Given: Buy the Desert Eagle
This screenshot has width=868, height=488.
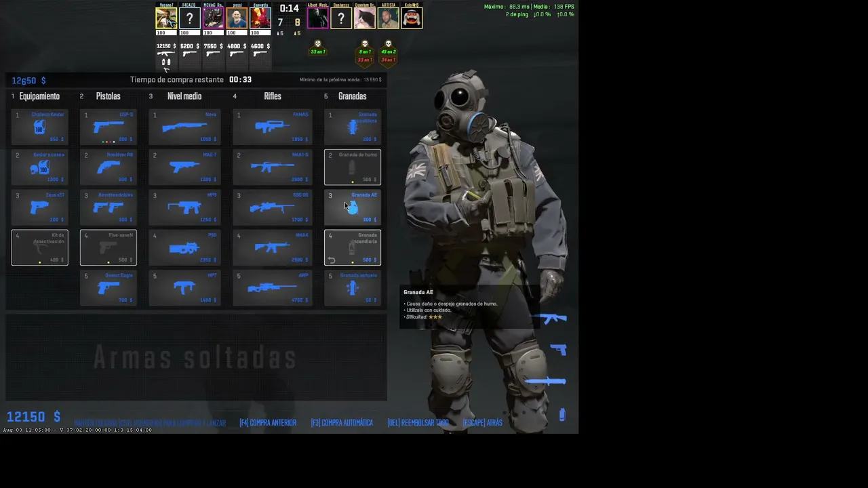Looking at the screenshot, I should pyautogui.click(x=108, y=288).
